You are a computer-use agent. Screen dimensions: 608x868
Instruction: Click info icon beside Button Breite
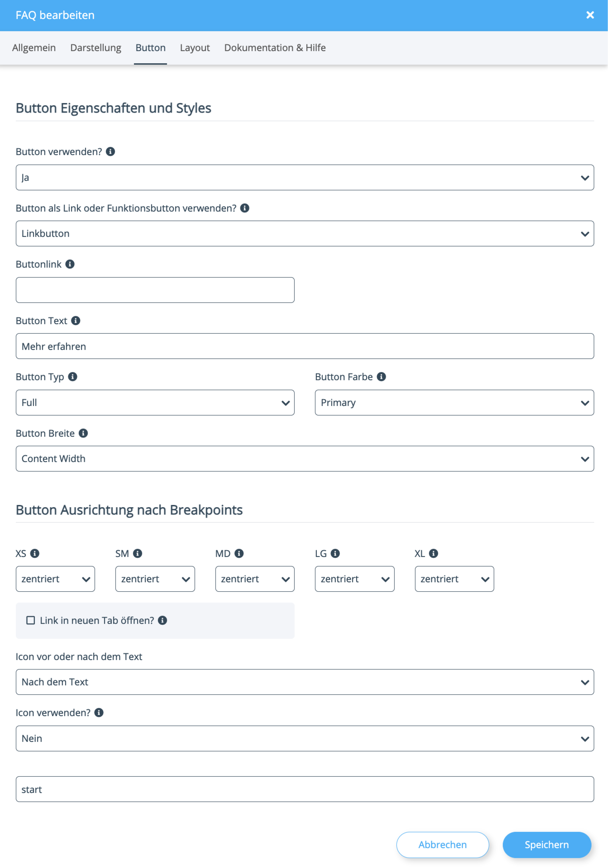[83, 433]
